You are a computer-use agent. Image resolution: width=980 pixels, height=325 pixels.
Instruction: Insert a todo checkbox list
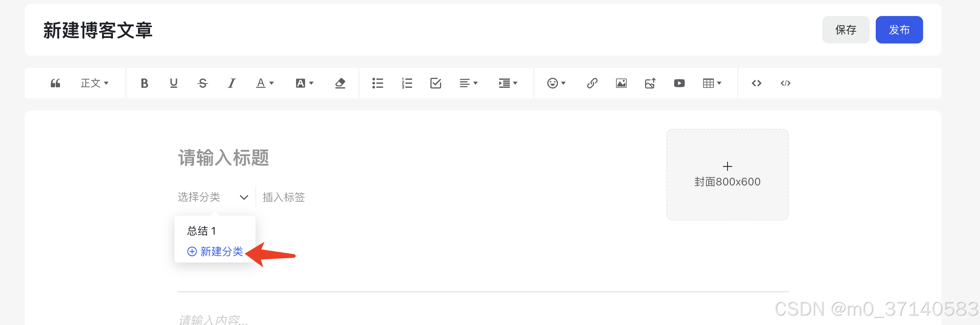[436, 83]
